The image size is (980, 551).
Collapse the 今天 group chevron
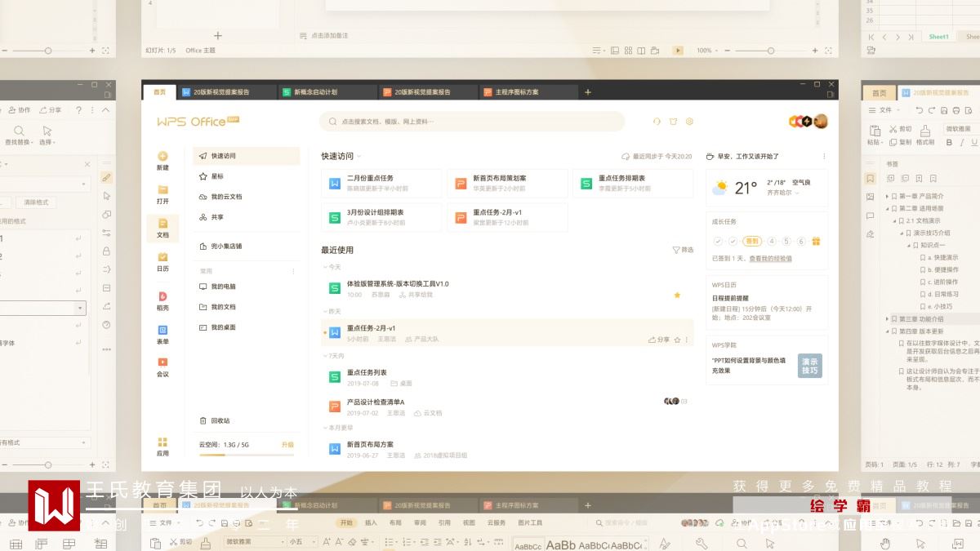[324, 267]
